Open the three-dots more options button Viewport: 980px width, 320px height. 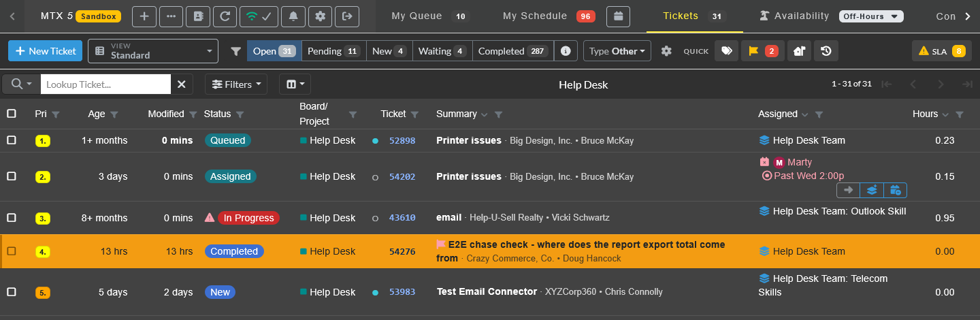(171, 16)
